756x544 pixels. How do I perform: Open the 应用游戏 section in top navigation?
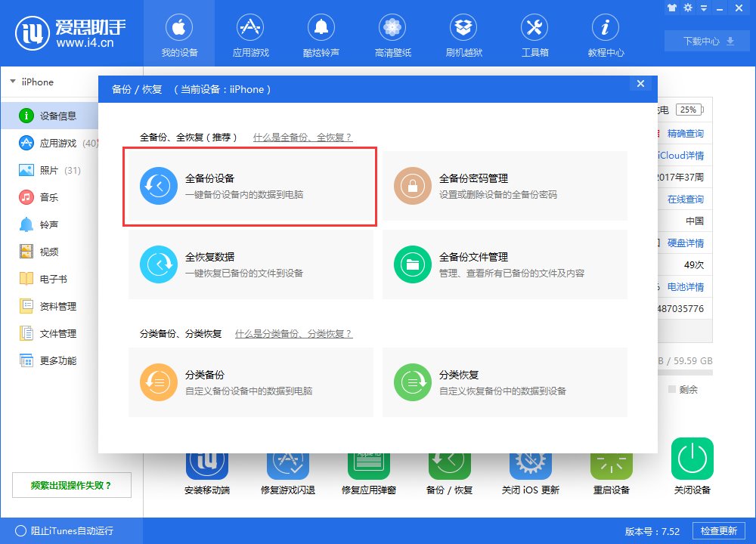(x=250, y=34)
